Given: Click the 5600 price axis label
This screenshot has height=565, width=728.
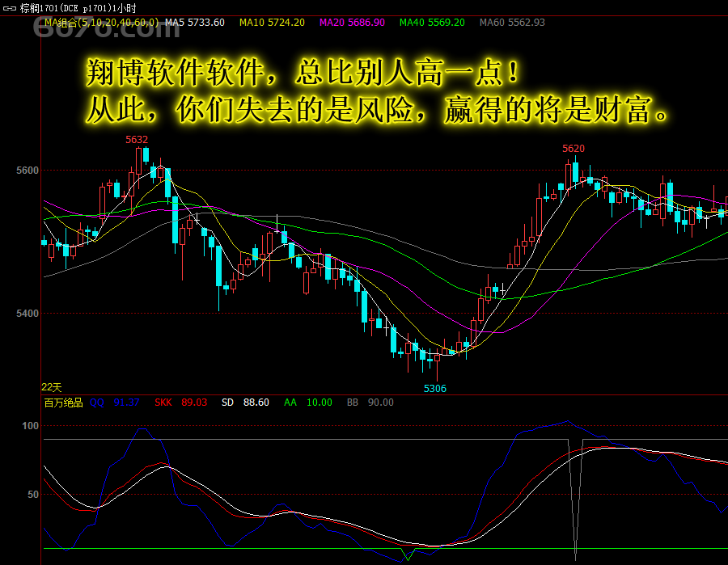Looking at the screenshot, I should tap(28, 171).
